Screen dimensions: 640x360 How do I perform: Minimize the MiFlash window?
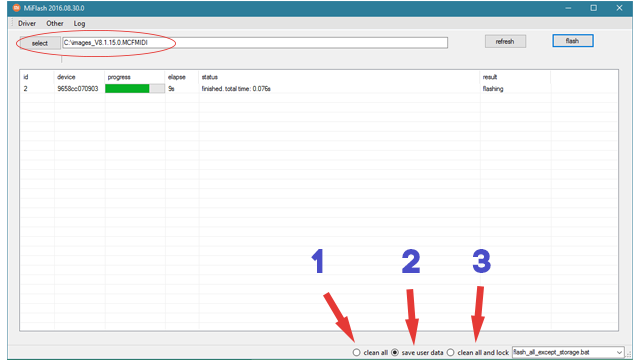tap(568, 8)
